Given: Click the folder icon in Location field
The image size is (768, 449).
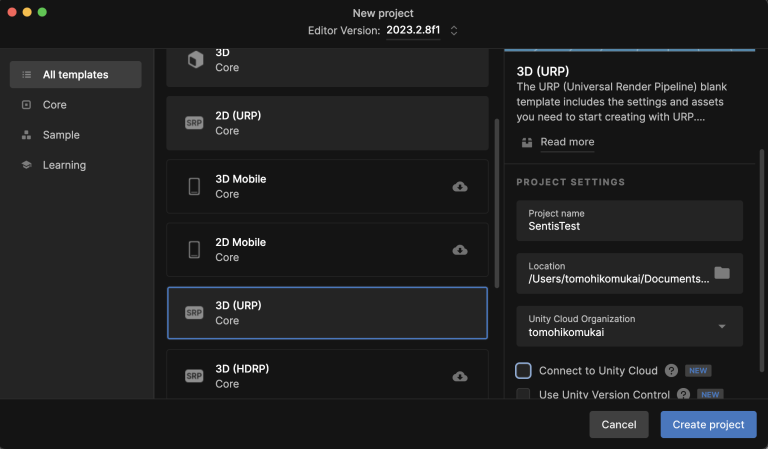Looking at the screenshot, I should point(721,273).
